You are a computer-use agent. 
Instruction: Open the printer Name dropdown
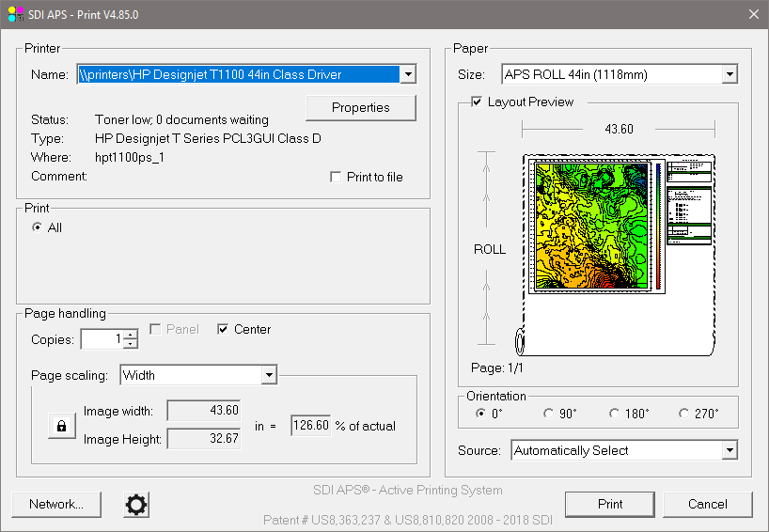(407, 74)
